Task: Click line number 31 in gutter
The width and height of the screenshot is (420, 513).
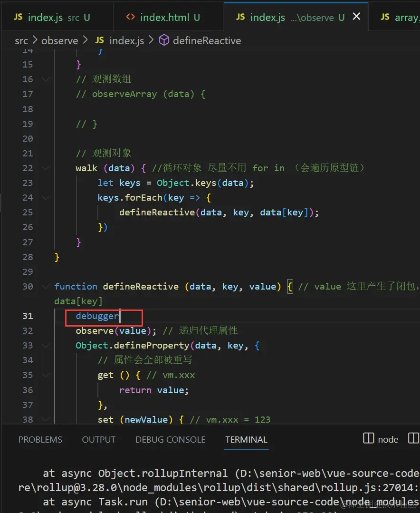Action: click(x=28, y=316)
